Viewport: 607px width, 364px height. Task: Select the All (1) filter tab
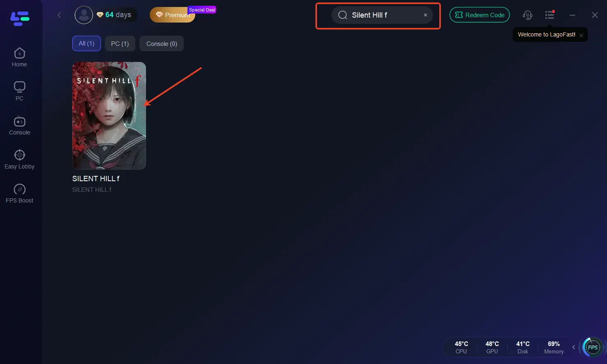(x=87, y=43)
